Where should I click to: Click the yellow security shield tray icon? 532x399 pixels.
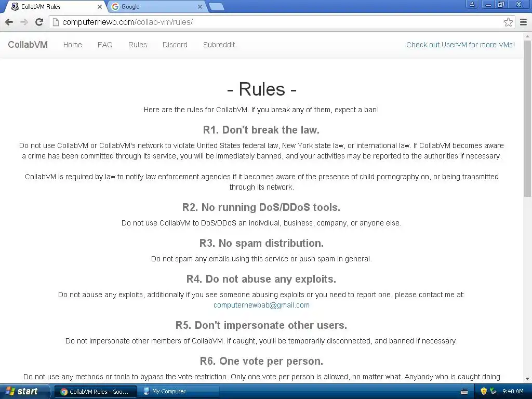(484, 391)
